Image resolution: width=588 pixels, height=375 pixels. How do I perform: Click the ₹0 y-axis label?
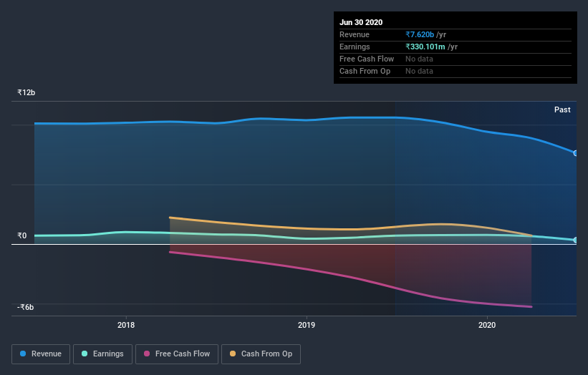[22, 235]
